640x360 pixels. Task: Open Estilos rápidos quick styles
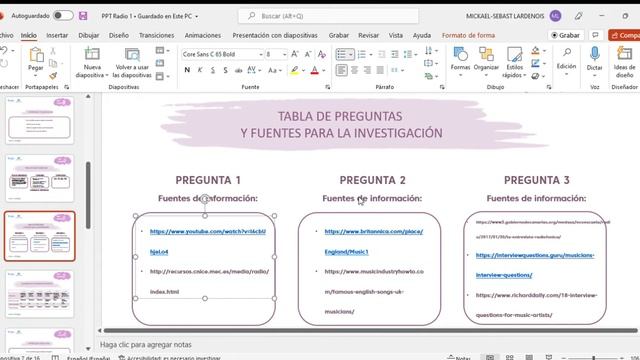point(514,62)
